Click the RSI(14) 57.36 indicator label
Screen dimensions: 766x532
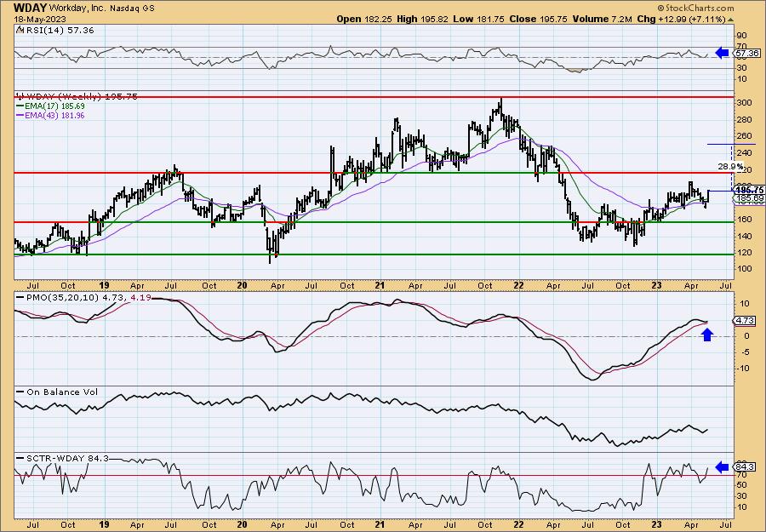(59, 31)
